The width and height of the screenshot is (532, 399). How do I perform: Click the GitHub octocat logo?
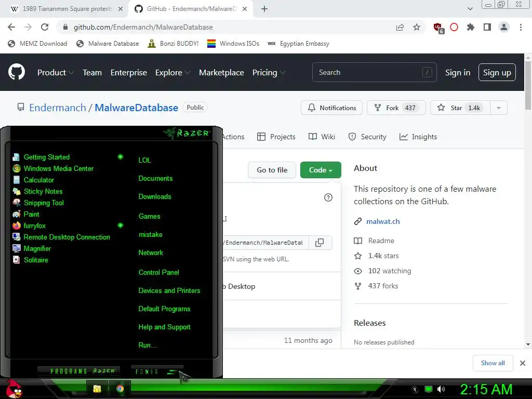(x=17, y=72)
